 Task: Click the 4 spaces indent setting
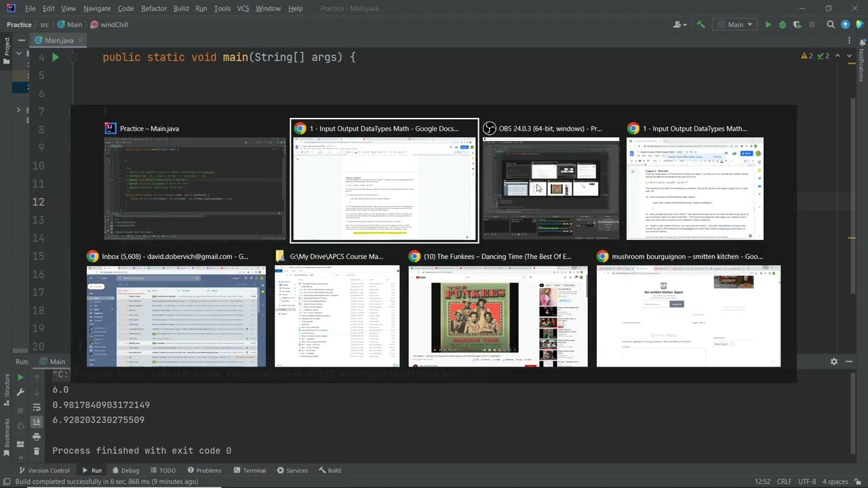835,482
